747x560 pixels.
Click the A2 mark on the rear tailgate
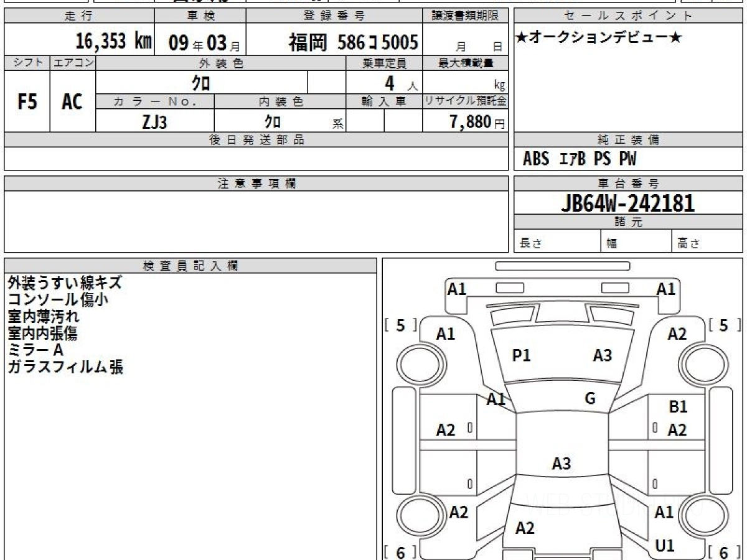tap(525, 528)
